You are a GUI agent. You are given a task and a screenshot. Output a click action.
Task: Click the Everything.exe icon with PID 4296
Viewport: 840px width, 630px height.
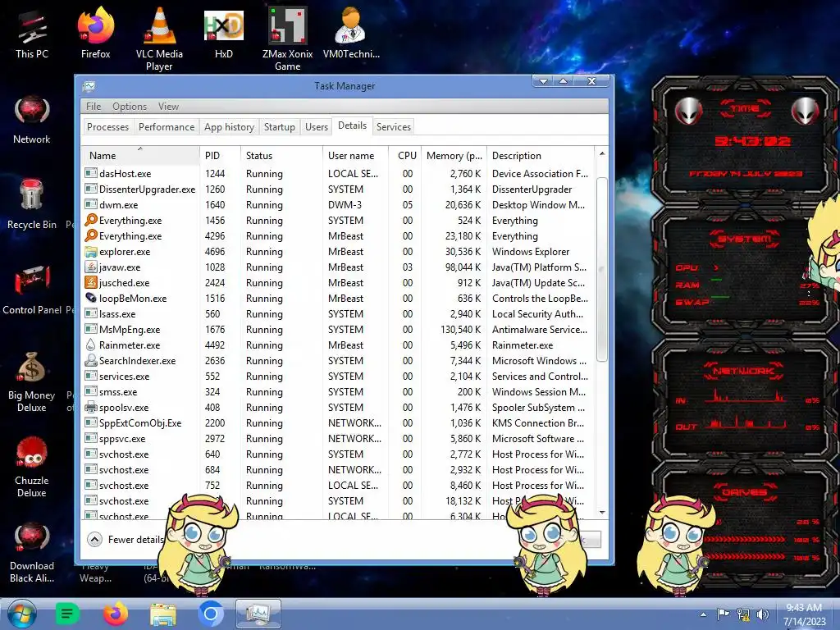(91, 235)
